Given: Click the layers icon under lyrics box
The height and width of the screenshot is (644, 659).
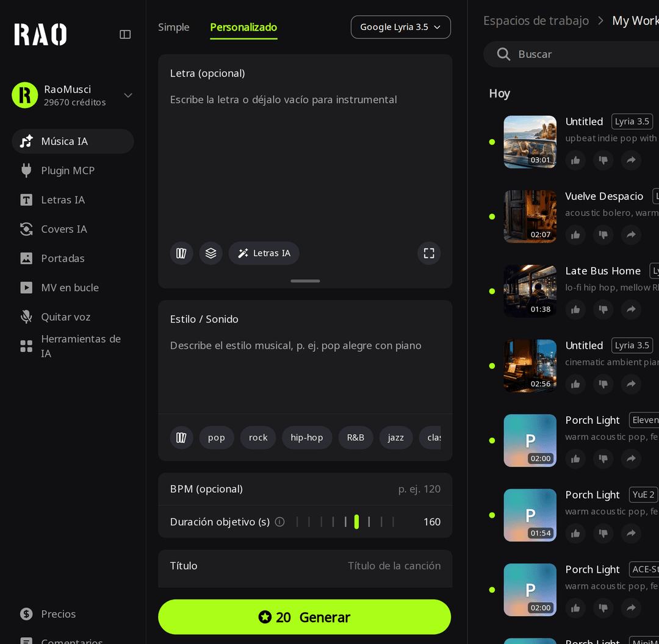Looking at the screenshot, I should point(211,253).
